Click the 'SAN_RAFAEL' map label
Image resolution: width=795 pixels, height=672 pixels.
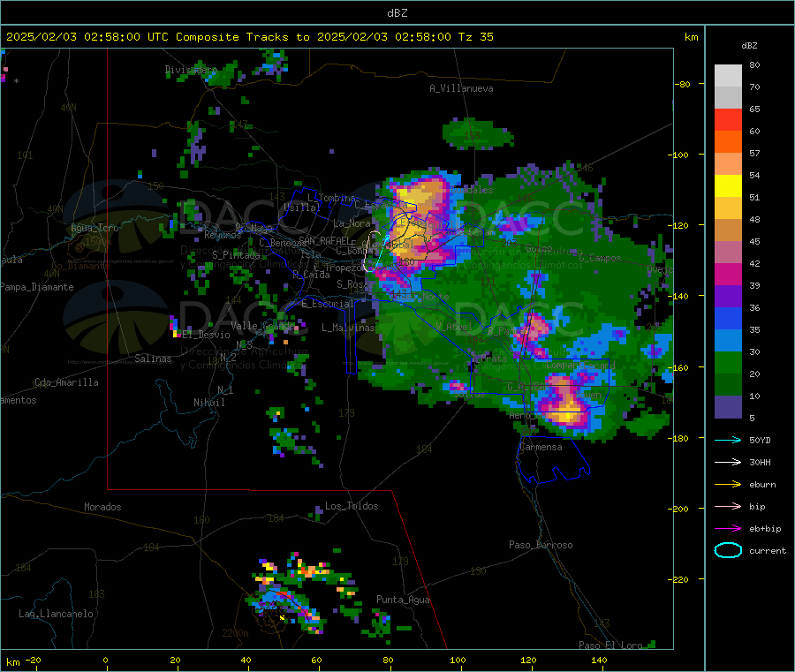[324, 240]
